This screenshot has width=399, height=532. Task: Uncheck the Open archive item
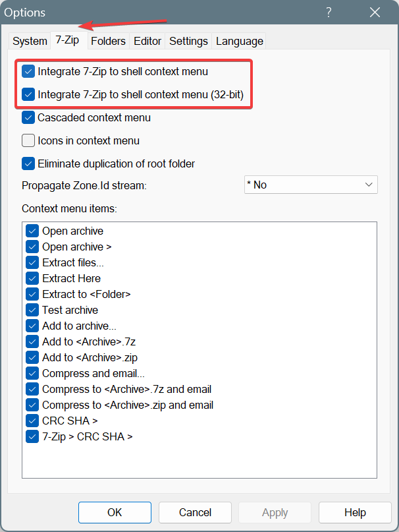pos(32,231)
